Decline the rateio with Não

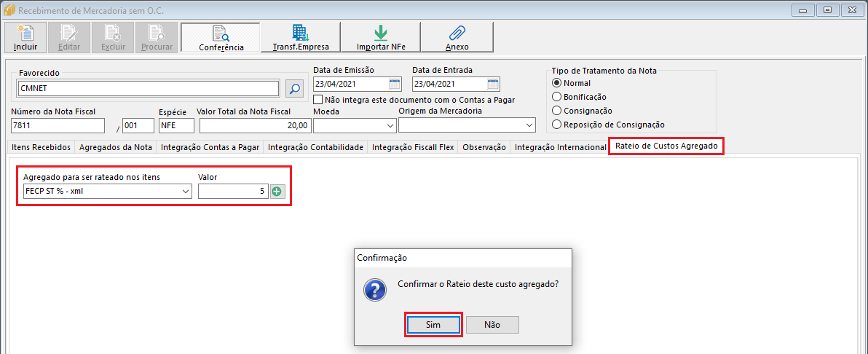492,325
